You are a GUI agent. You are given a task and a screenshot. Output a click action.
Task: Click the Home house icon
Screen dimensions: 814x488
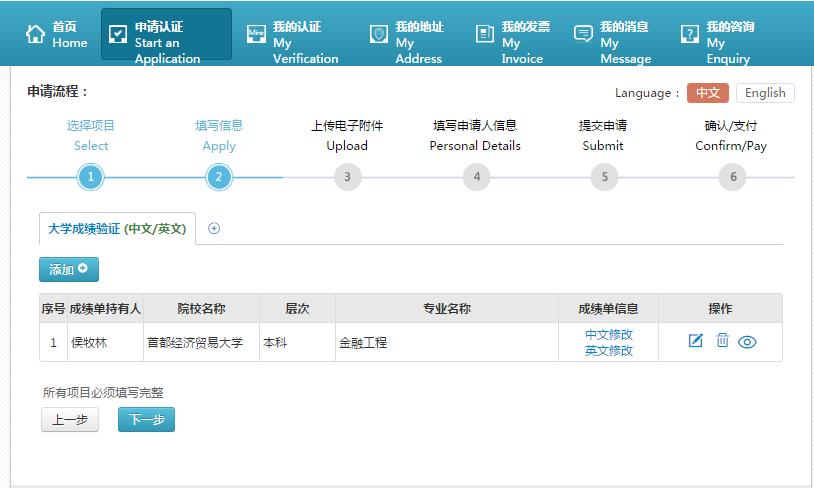pyautogui.click(x=35, y=34)
